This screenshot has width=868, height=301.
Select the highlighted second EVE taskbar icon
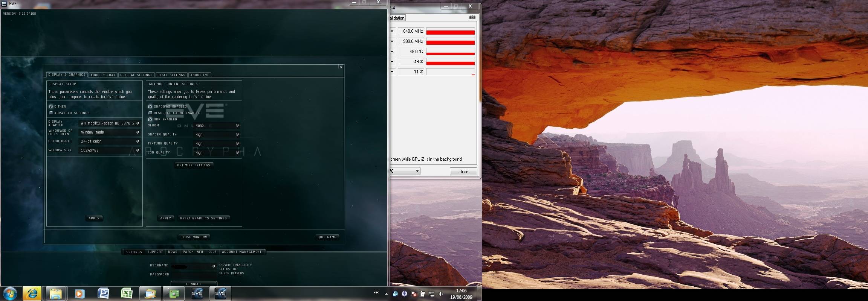tap(220, 293)
